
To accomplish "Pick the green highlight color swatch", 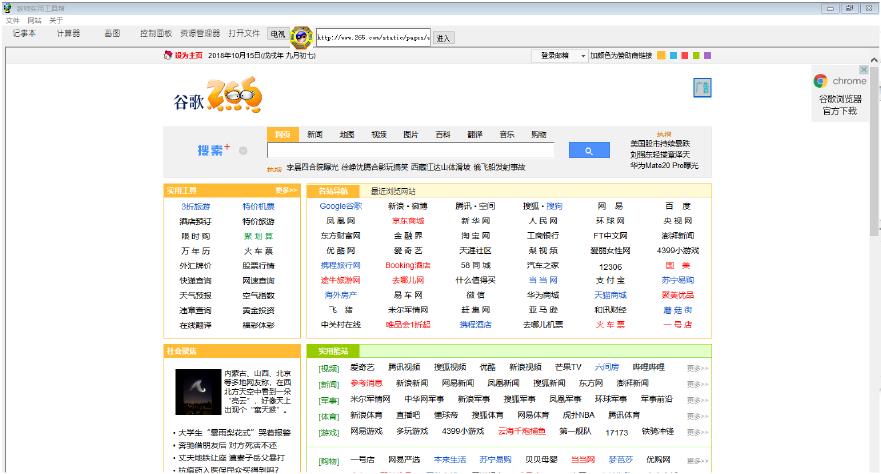I will click(696, 56).
